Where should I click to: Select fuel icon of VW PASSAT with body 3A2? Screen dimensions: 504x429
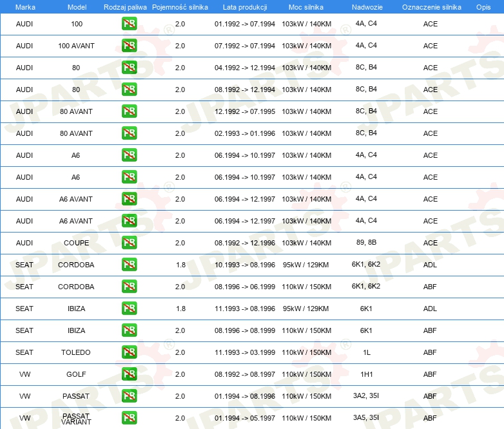(x=129, y=396)
